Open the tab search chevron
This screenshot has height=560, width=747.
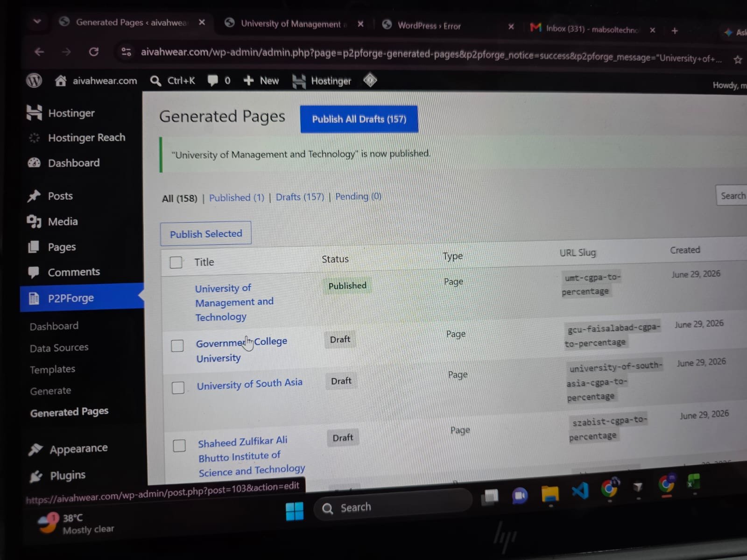click(37, 21)
